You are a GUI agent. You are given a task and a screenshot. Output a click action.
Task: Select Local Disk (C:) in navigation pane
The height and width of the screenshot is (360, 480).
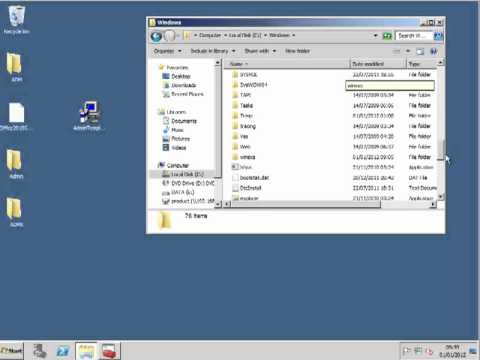tap(187, 174)
